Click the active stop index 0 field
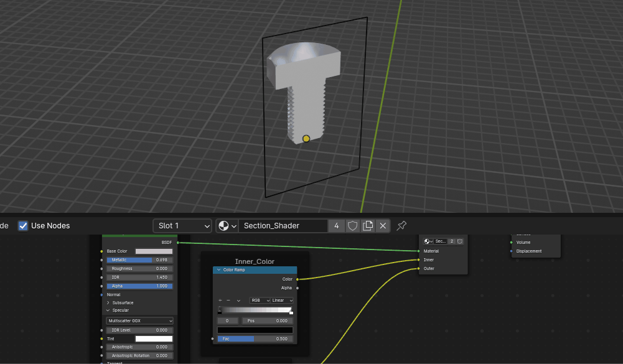 pos(227,320)
